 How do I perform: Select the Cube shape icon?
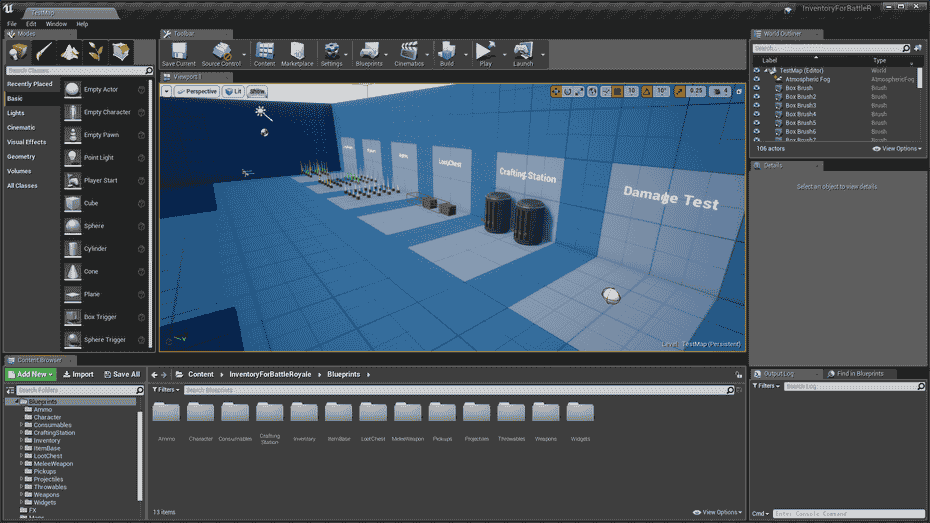tap(72, 203)
